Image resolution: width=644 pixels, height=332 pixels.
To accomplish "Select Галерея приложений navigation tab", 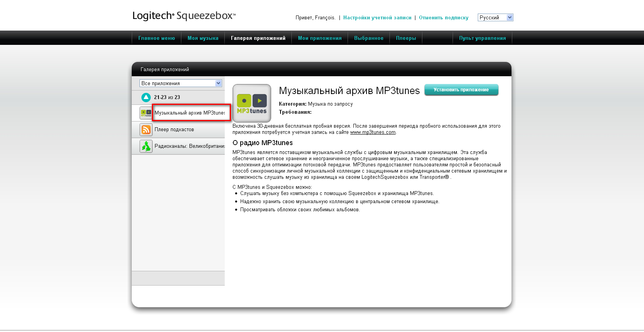I will (258, 38).
